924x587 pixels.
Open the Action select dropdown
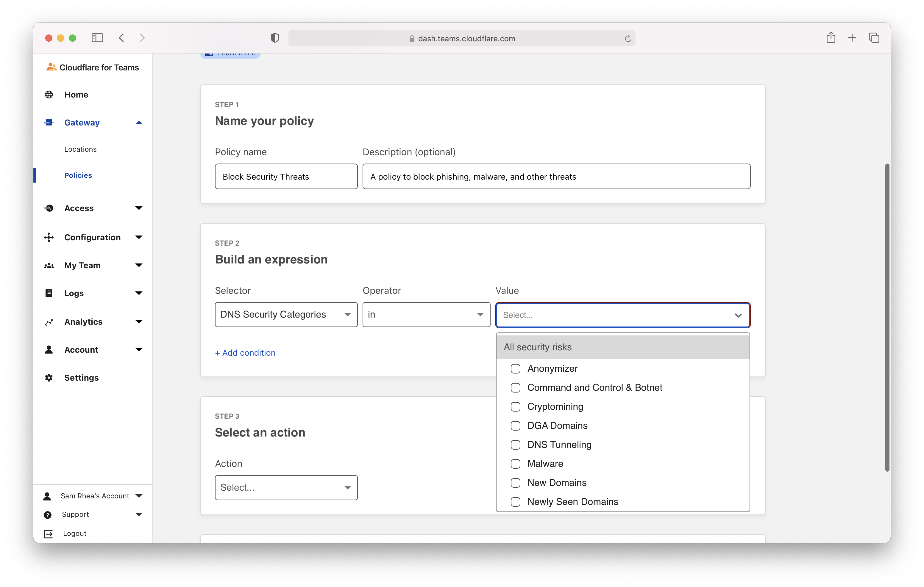coord(286,488)
